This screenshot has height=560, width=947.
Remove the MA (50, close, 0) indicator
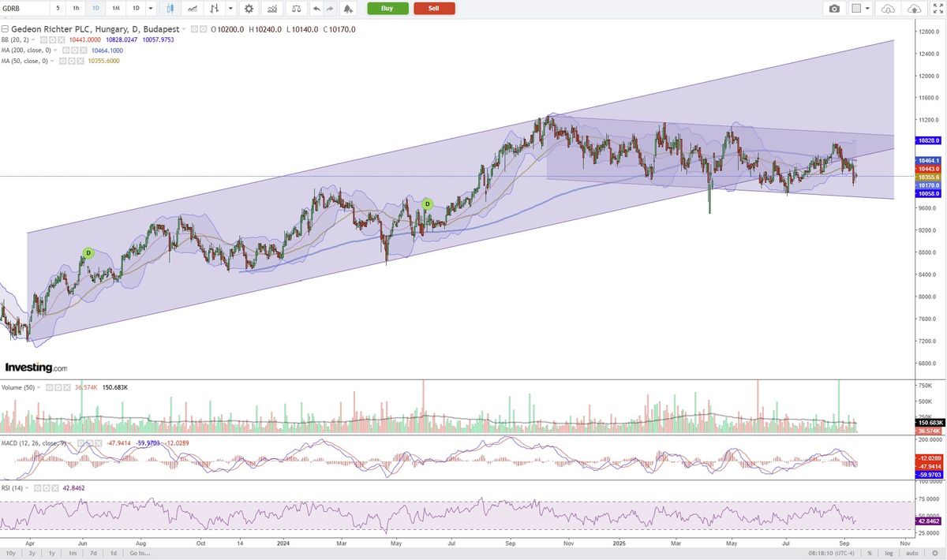(80, 61)
